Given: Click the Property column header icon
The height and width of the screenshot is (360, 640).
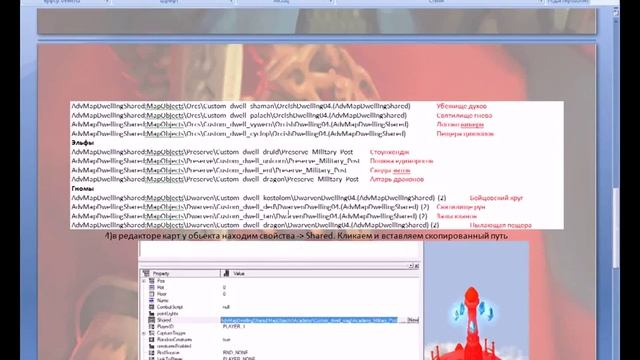Looking at the screenshot, I should tap(146, 273).
